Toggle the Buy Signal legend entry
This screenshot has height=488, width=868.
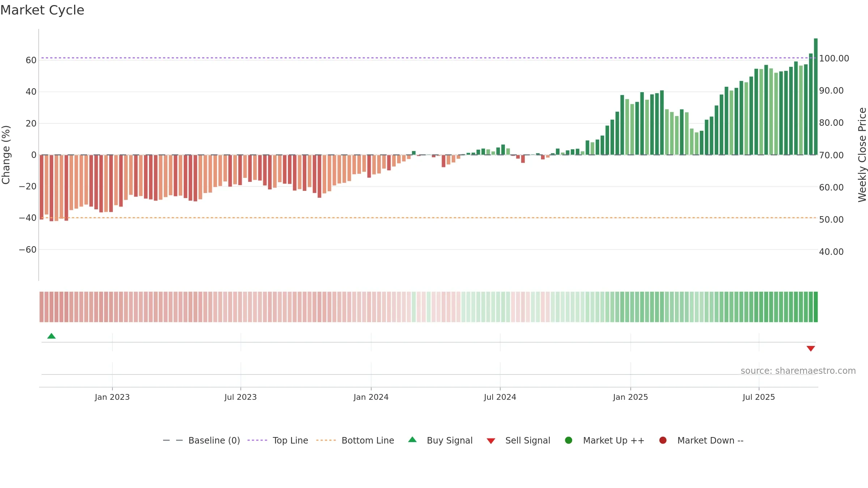440,440
